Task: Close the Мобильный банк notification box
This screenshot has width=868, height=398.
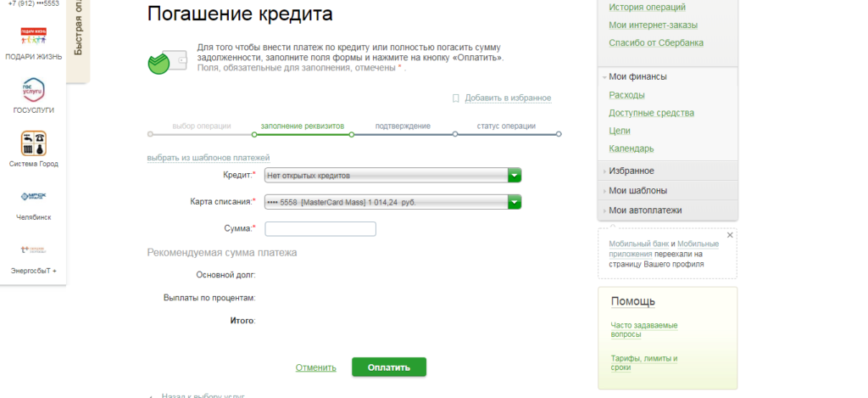Action: coord(730,234)
